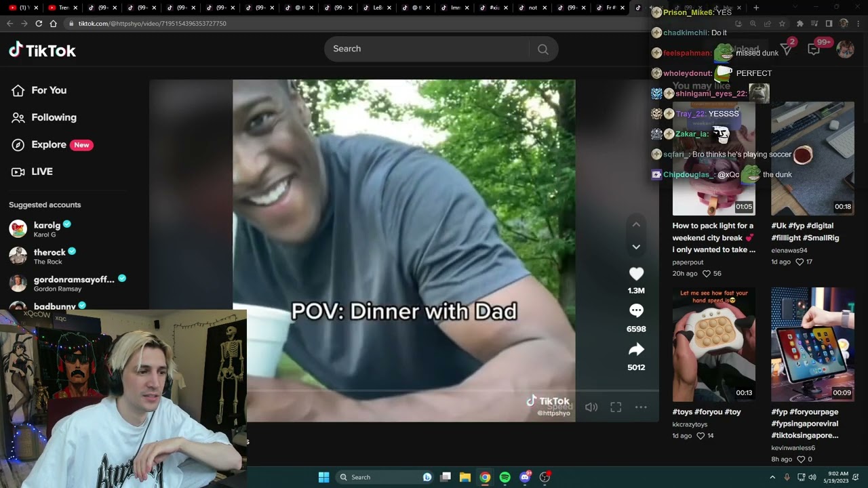Open the For You feed
This screenshot has height=488, width=868.
click(x=39, y=90)
